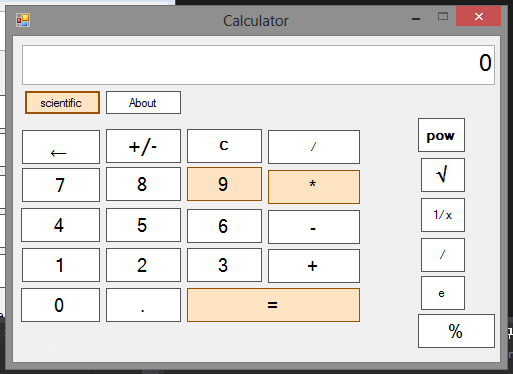Viewport: 513px width, 374px height.
Task: Click the decimal point key
Action: coord(143,305)
